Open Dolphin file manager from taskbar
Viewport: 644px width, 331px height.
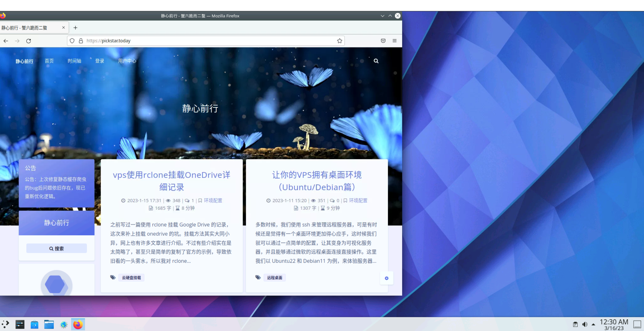pos(49,324)
